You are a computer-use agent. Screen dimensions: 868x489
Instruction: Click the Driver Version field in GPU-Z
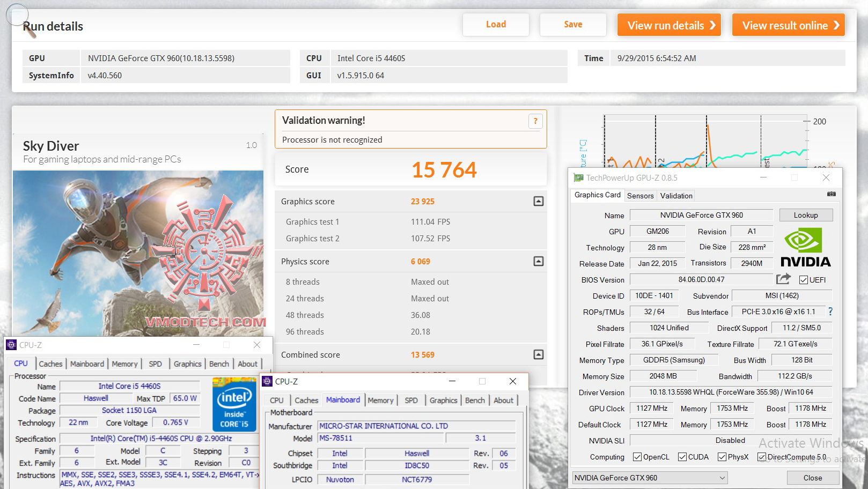pyautogui.click(x=731, y=392)
